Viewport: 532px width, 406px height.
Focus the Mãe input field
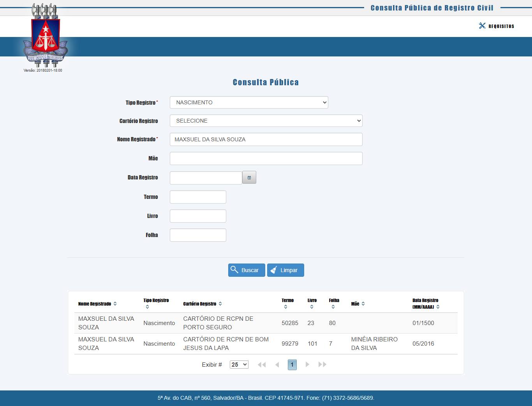pyautogui.click(x=266, y=158)
